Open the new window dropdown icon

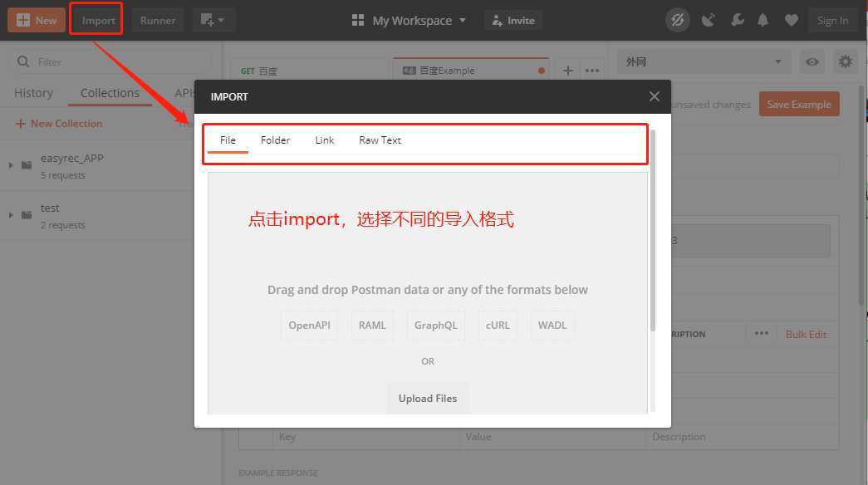tap(213, 21)
